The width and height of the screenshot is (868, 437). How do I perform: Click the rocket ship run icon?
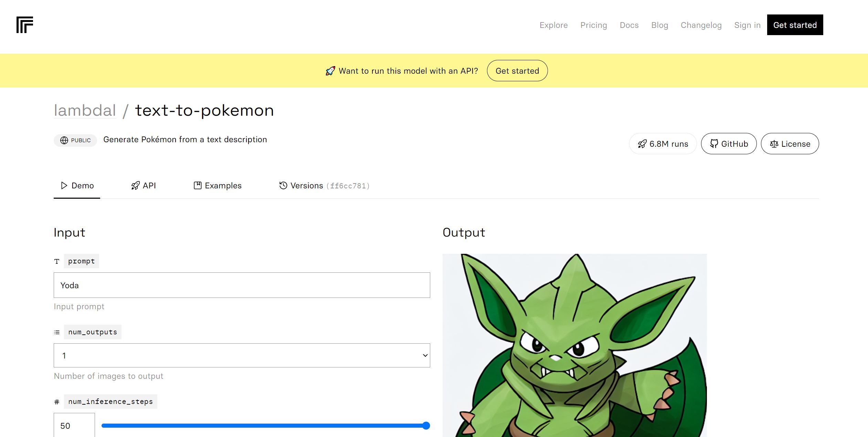[642, 143]
